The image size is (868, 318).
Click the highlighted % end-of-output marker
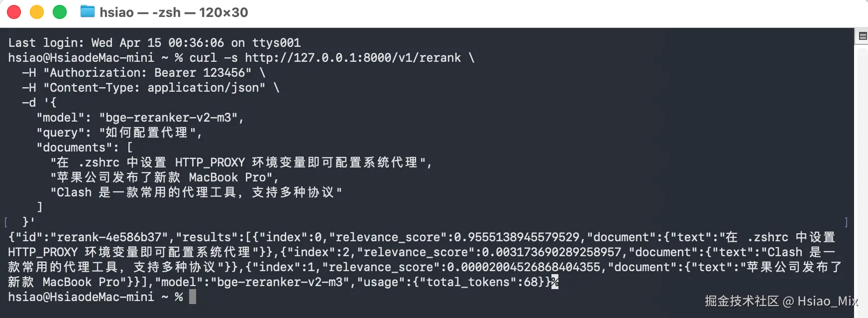[555, 282]
